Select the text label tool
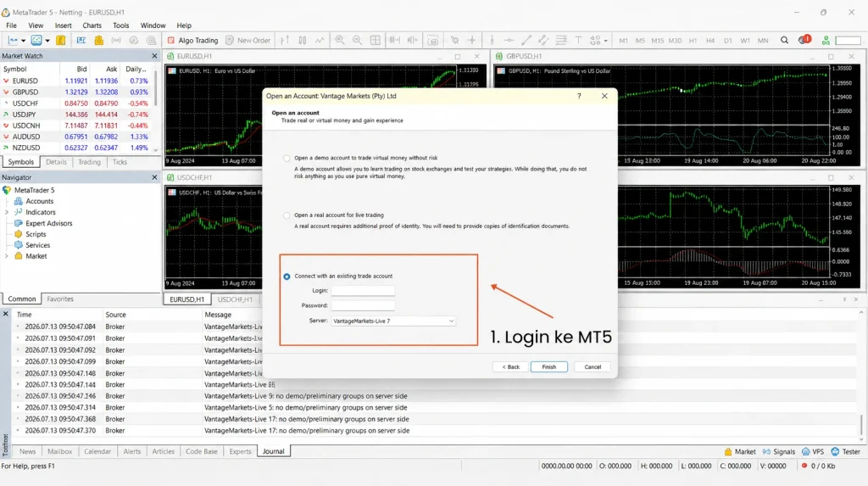Screen dimensions: 868x486 coord(578,41)
